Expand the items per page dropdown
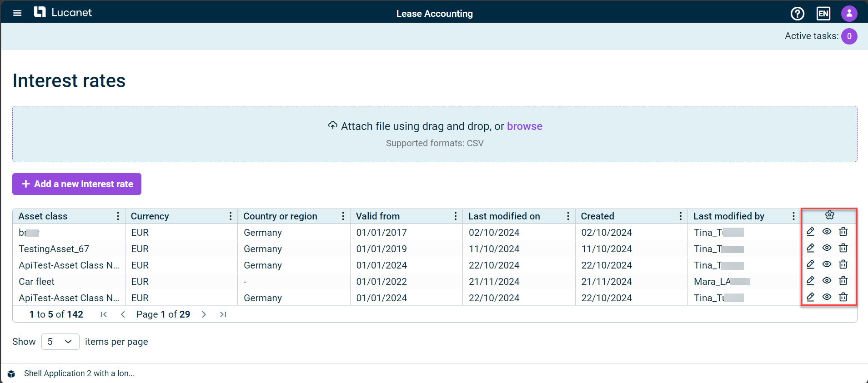Viewport: 868px width, 383px height. pos(60,342)
